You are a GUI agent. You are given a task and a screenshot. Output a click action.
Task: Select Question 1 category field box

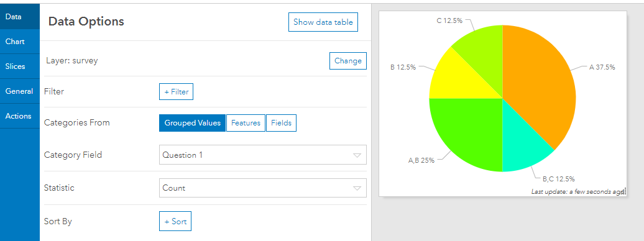tap(263, 155)
